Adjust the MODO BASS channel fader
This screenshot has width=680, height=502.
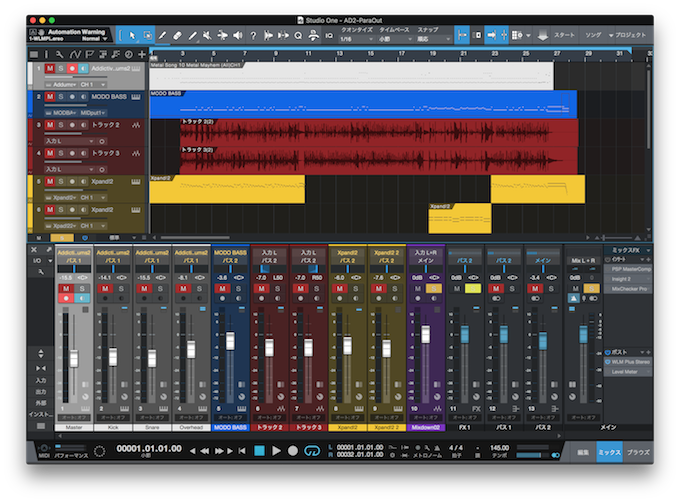(230, 341)
